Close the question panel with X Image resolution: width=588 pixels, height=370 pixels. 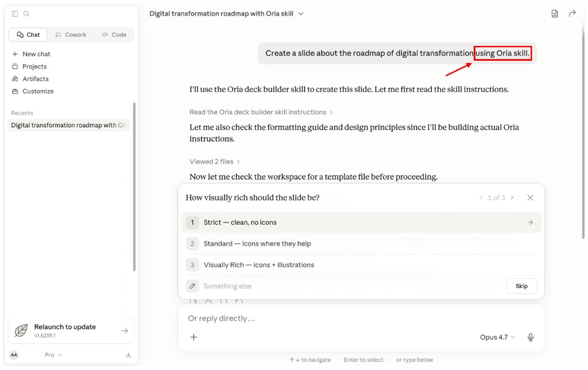[530, 197]
